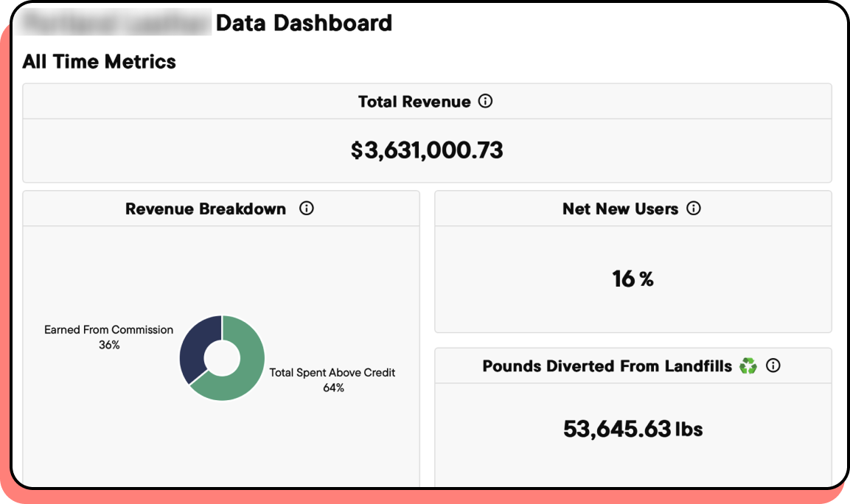850x504 pixels.
Task: Open the Net New Users info icon
Action: coord(693,208)
